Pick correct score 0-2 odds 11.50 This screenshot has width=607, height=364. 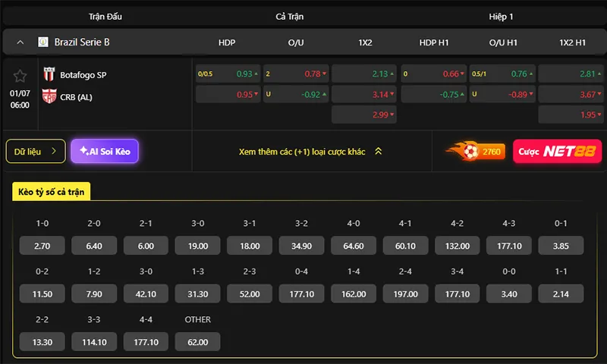coord(42,294)
